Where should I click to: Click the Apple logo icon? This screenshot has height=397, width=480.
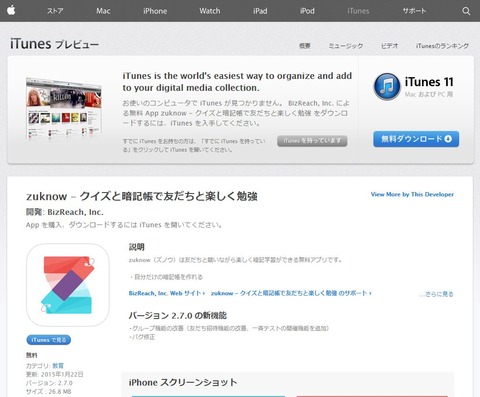point(11,10)
